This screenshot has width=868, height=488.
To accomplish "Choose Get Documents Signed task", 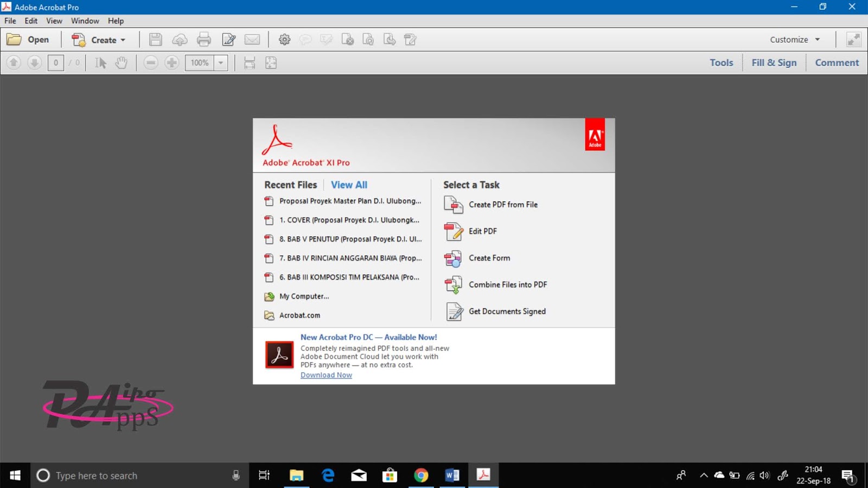I will coord(495,311).
